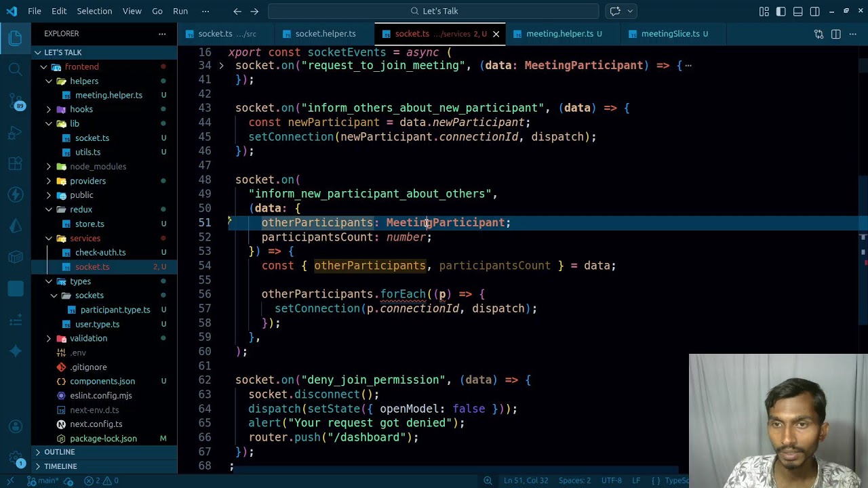The image size is (868, 488).
Task: Switch to meetingSlice.ts tab
Action: point(674,34)
